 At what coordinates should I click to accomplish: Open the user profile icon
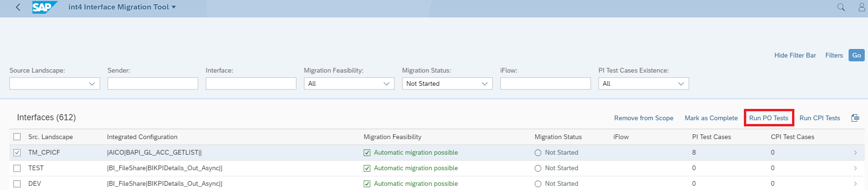pyautogui.click(x=861, y=8)
